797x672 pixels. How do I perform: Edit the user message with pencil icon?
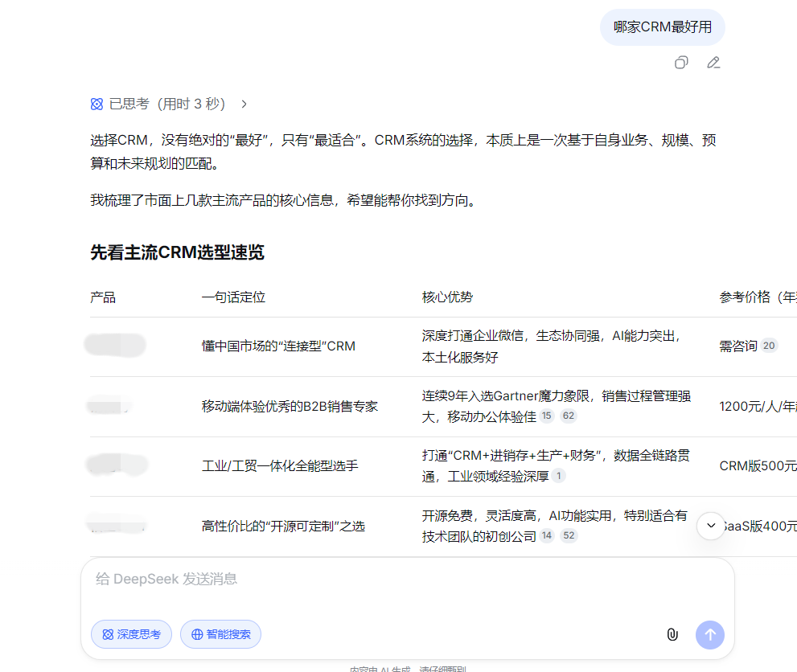[713, 63]
